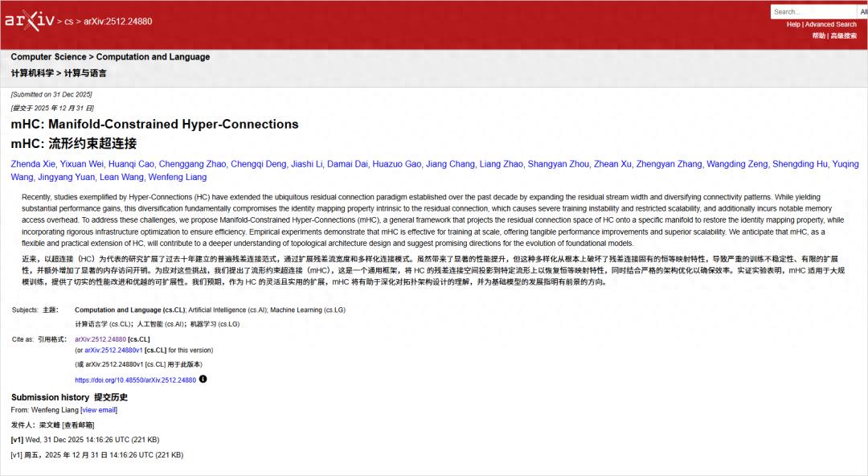Open the arXiv:2512.24880v1 version link
The height and width of the screenshot is (476, 868).
click(x=113, y=351)
